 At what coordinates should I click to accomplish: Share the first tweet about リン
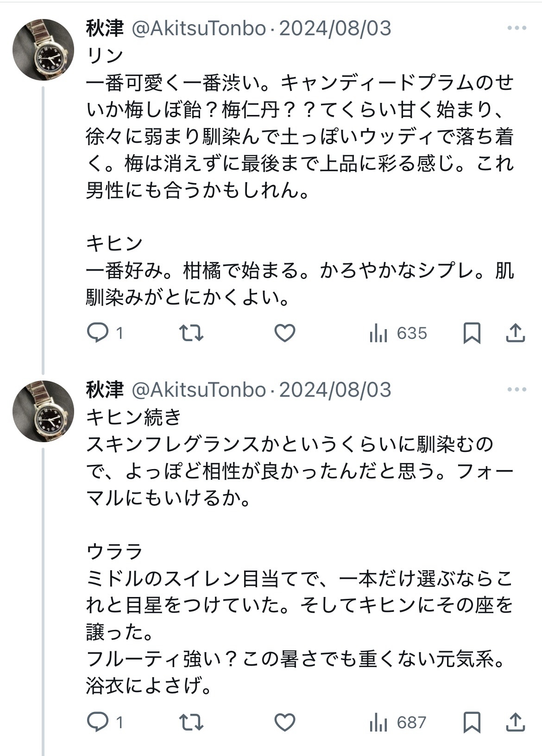tap(515, 333)
